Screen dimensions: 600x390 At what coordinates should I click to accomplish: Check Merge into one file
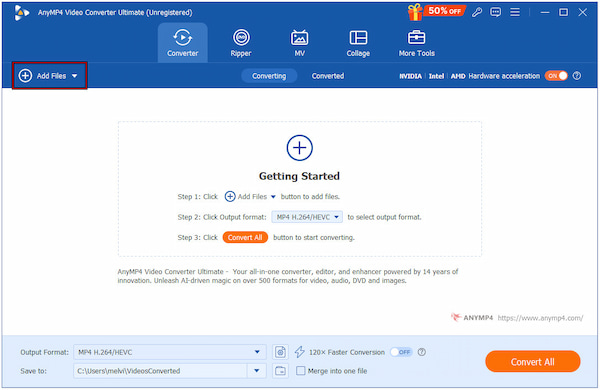301,370
